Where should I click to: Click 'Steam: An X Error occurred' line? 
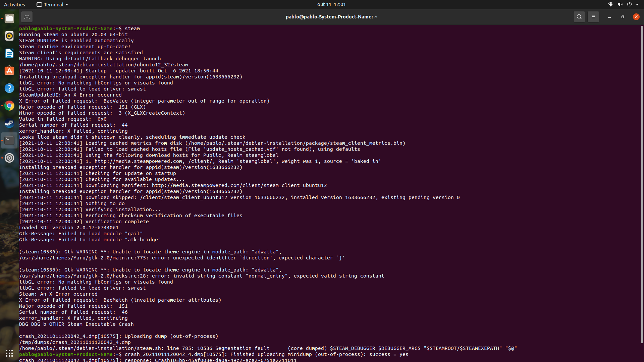(x=58, y=294)
